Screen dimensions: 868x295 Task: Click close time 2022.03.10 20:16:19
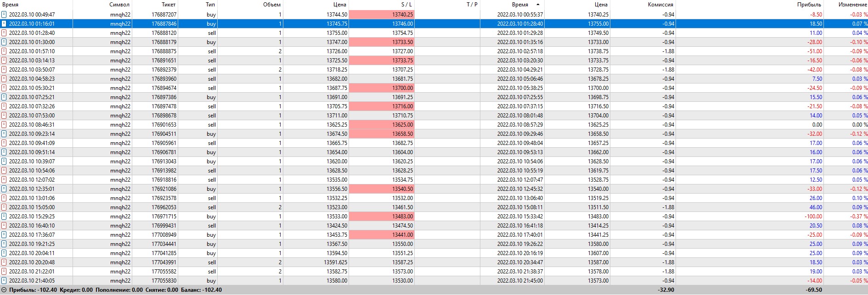tap(520, 253)
